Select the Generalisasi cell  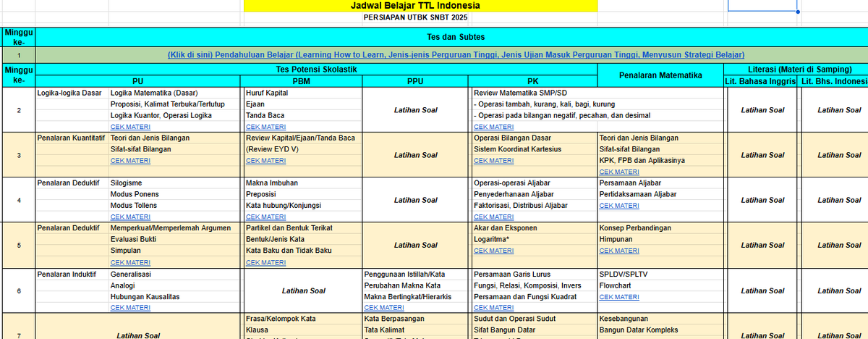point(176,275)
